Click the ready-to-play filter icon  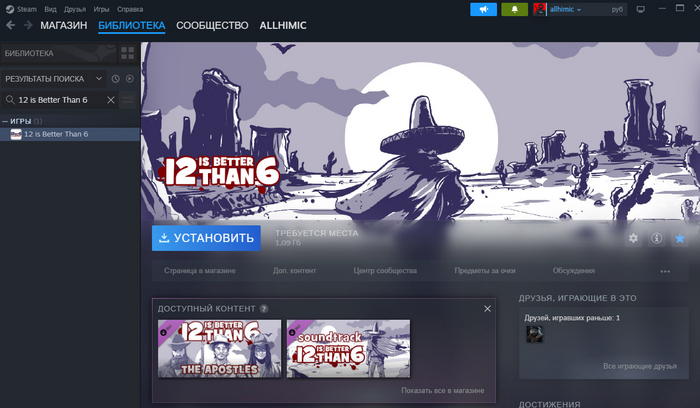(x=129, y=79)
